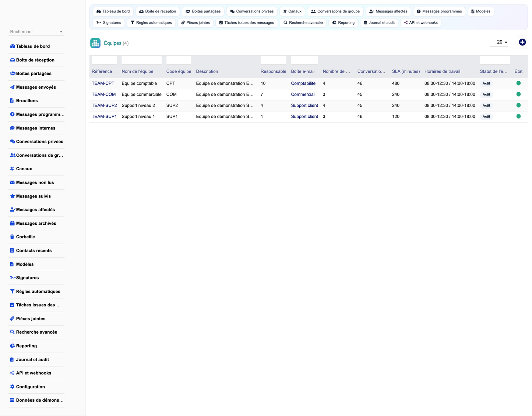
Task: Open Recherche avancée in sidebar
Action: coord(36,332)
